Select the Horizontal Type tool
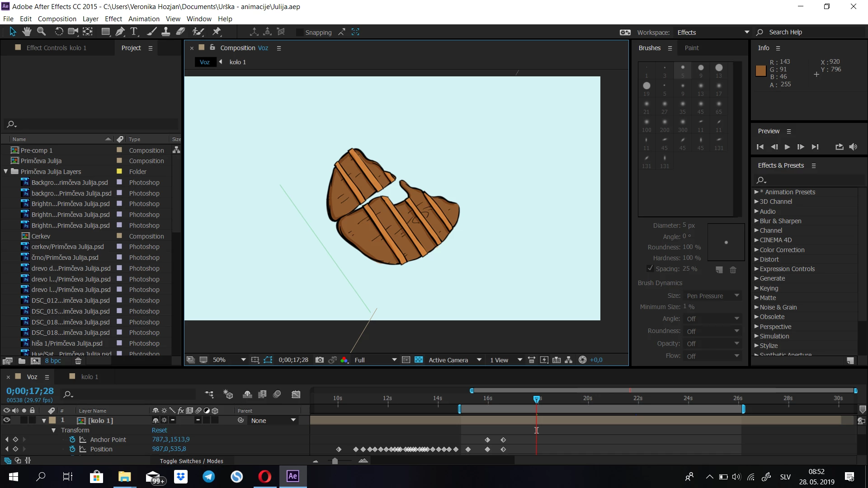Screen dimensions: 868x488 click(134, 32)
